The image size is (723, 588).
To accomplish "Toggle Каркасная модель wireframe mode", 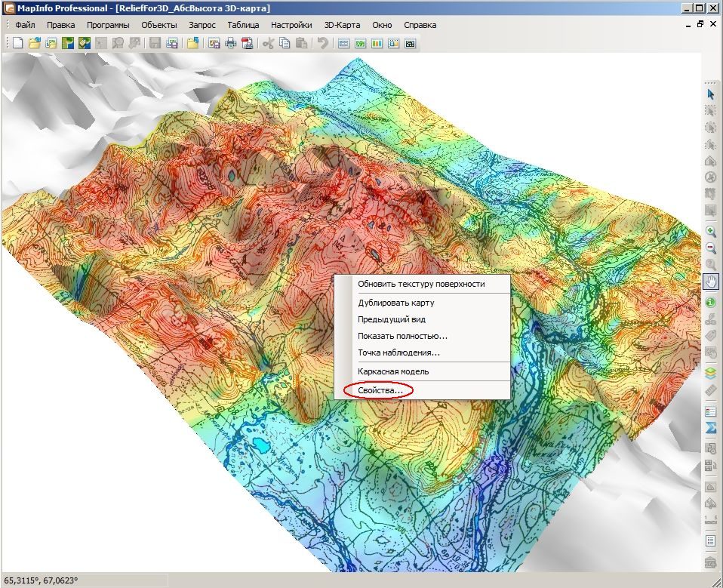I will 393,371.
